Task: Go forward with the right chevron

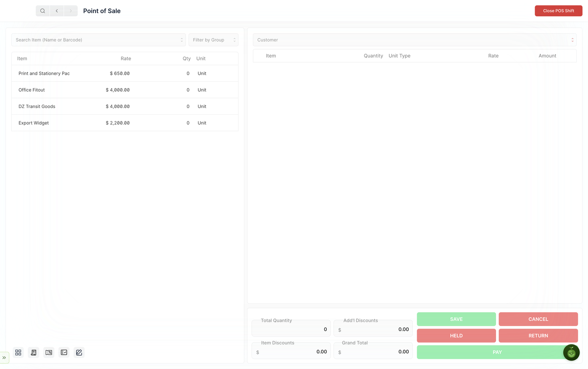Action: (x=71, y=11)
